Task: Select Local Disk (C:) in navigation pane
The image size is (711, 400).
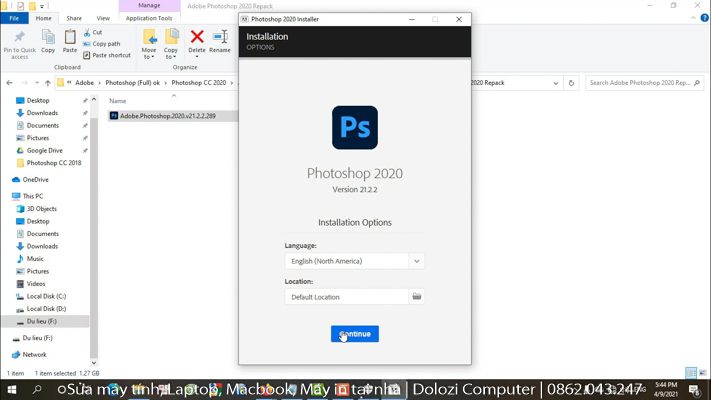Action: (x=46, y=296)
